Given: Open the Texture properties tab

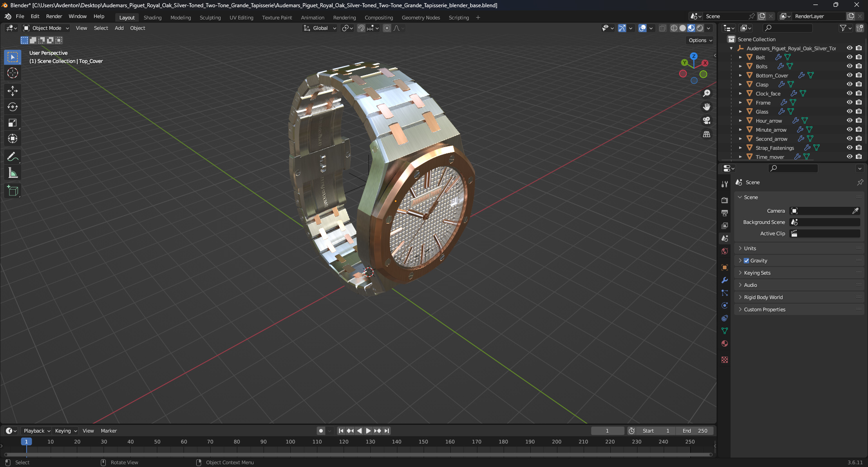Looking at the screenshot, I should (x=725, y=360).
